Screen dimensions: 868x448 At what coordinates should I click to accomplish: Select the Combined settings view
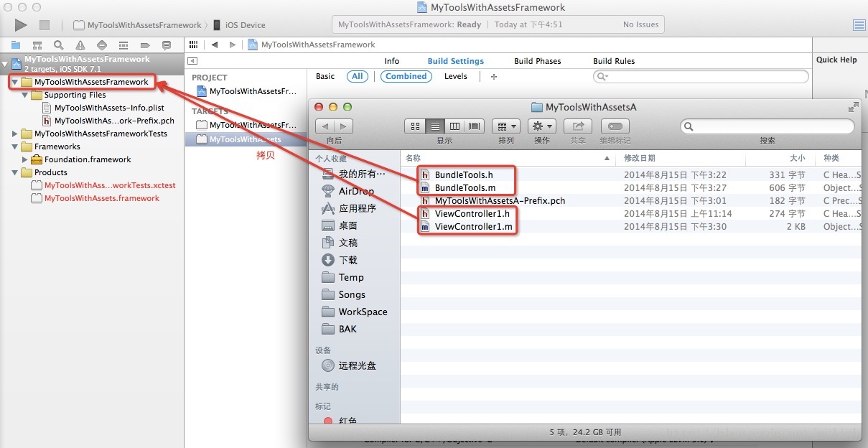pos(406,76)
